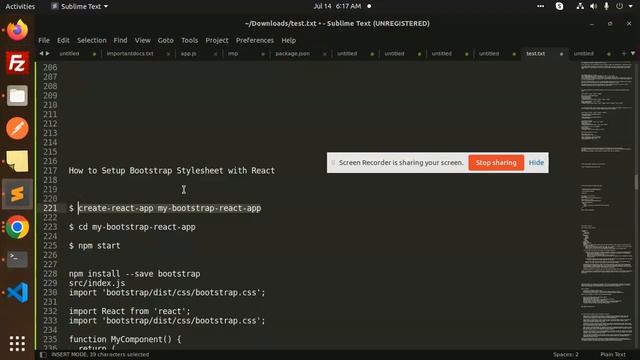Switch to the imp tab
The height and width of the screenshot is (360, 640).
tap(233, 53)
